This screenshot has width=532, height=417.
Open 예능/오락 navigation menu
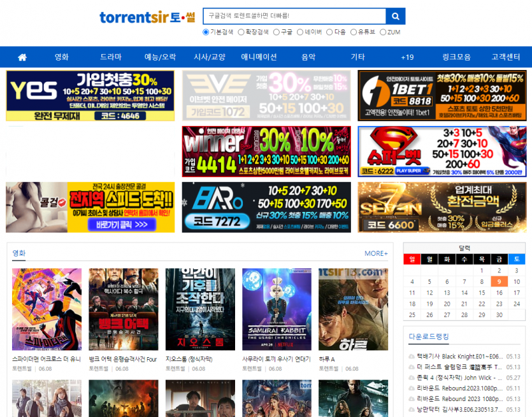point(160,57)
